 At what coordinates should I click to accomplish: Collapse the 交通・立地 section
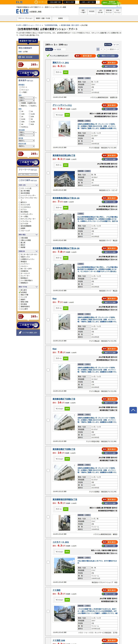28,185
